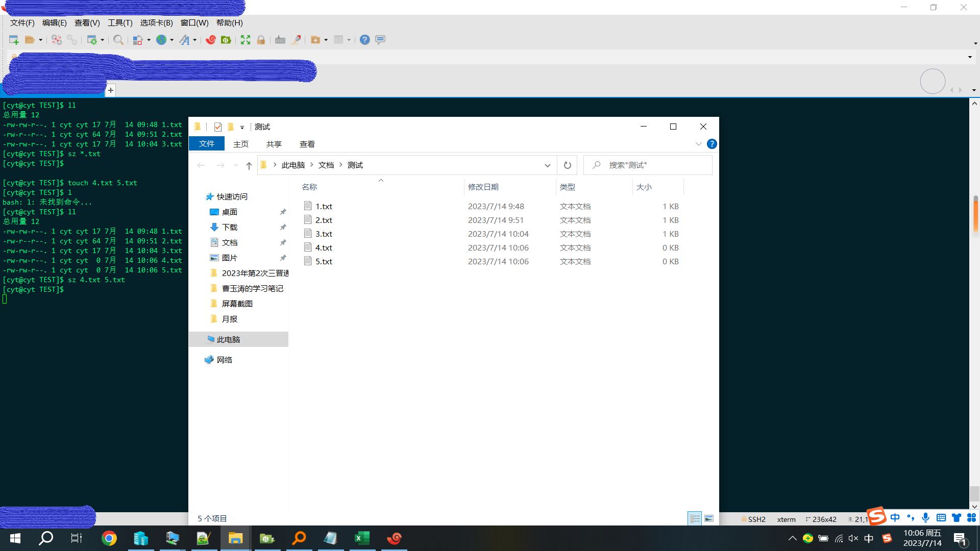The image size is (980, 551).
Task: Click the Explorer refresh button
Action: coord(567,165)
